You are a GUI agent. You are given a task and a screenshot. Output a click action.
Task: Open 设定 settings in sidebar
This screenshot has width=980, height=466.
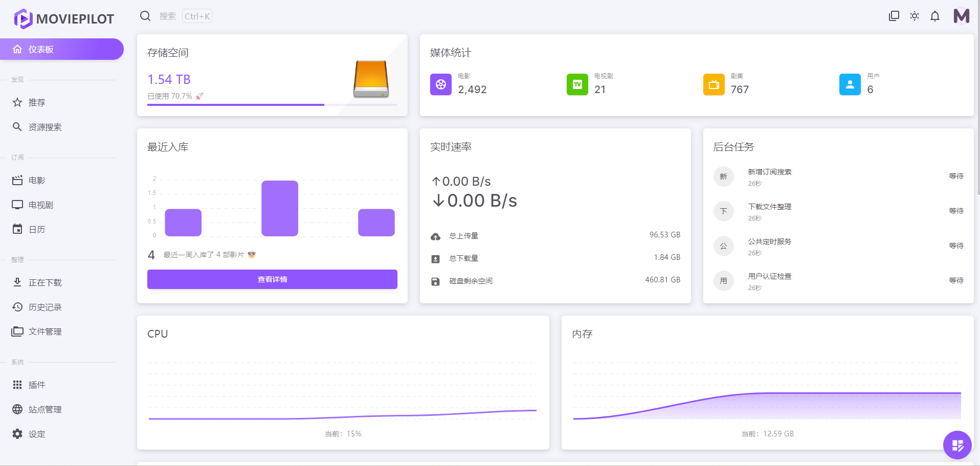pyautogui.click(x=61, y=434)
